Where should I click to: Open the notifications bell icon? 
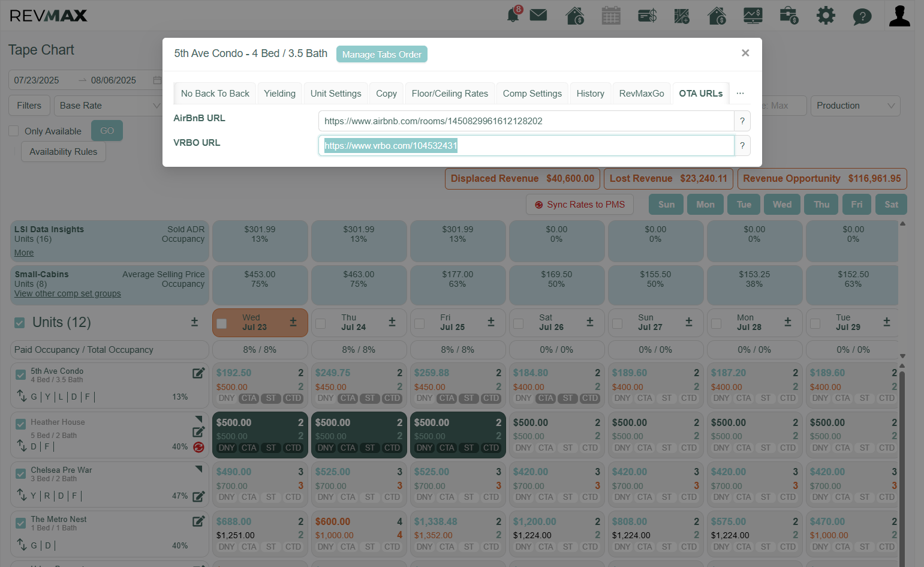514,14
